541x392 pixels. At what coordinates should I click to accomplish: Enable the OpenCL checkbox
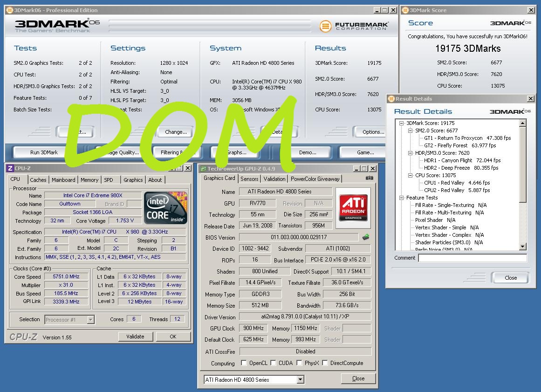pos(244,363)
